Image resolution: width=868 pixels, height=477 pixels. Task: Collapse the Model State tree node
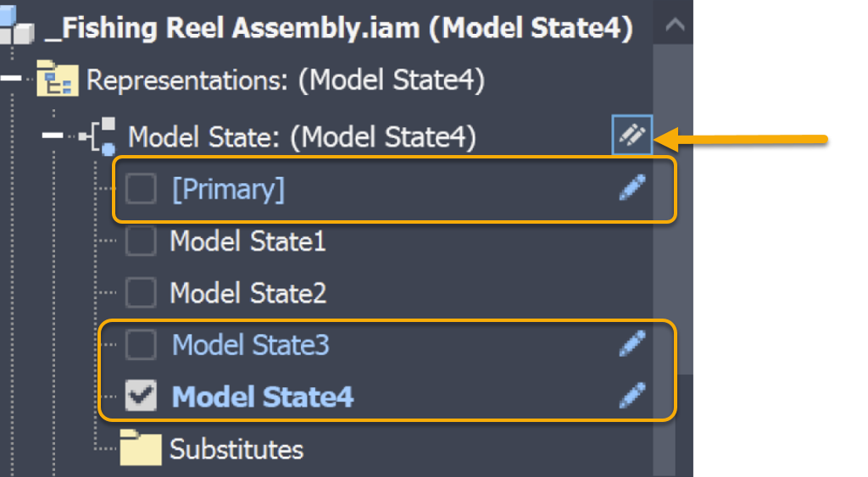[53, 136]
